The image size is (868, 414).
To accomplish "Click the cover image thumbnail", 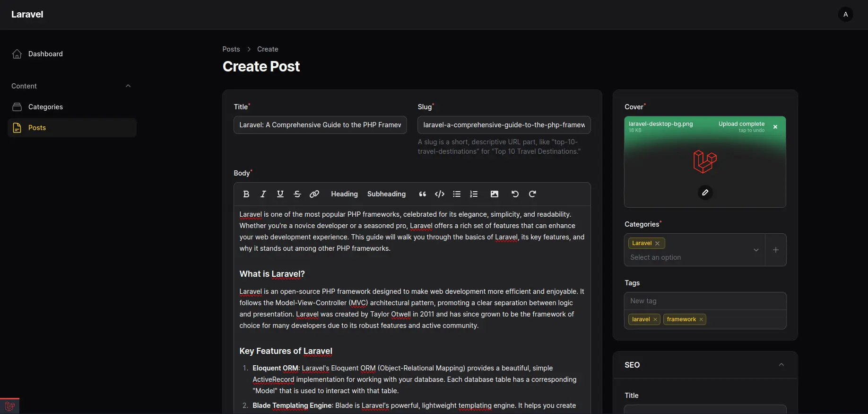I will [705, 161].
